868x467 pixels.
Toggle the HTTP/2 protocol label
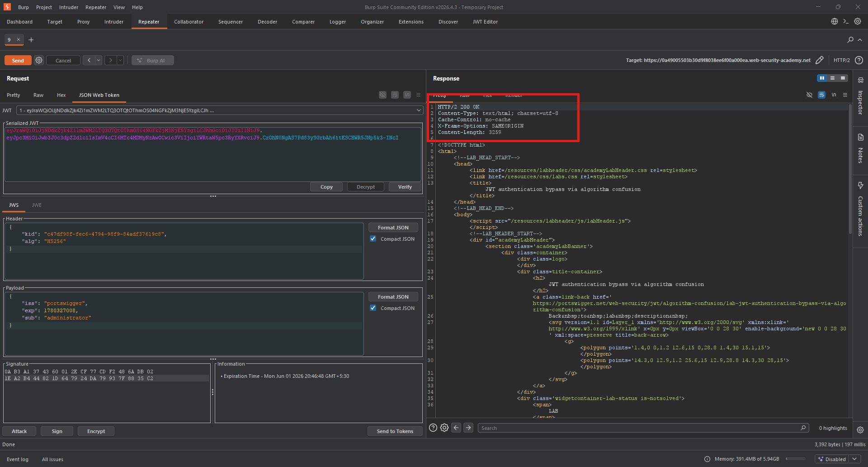pos(841,60)
